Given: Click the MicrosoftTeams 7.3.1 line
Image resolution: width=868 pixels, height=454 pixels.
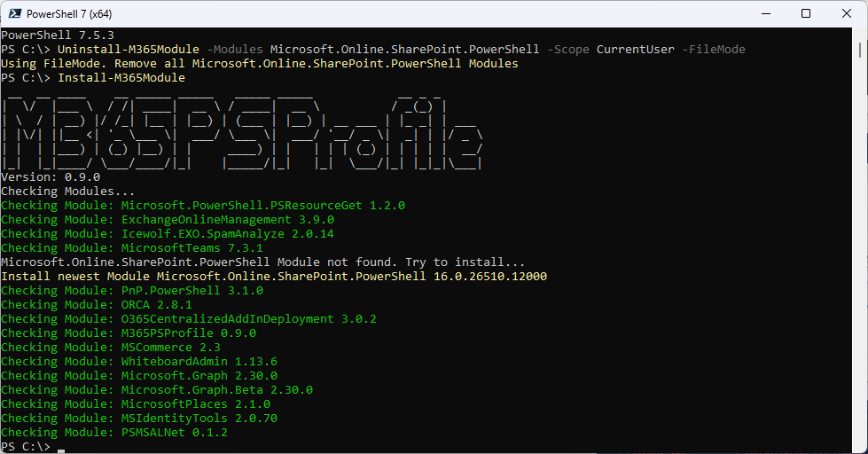Looking at the screenshot, I should [132, 248].
